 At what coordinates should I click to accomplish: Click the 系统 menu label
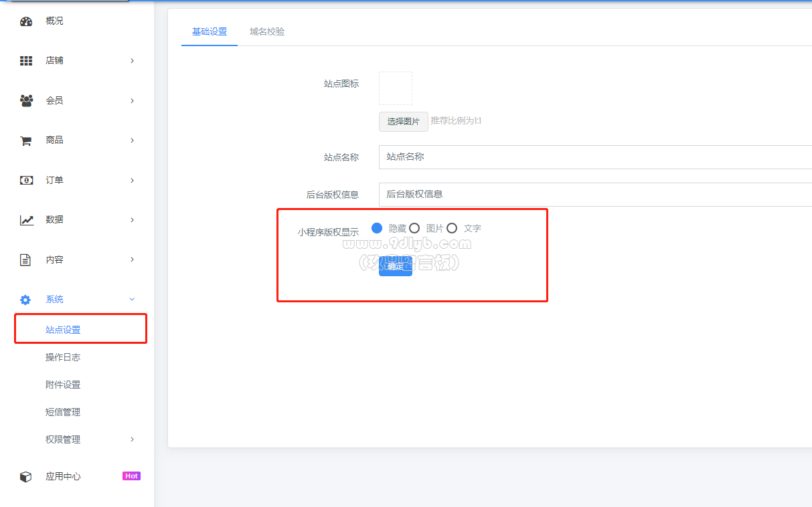pos(54,300)
